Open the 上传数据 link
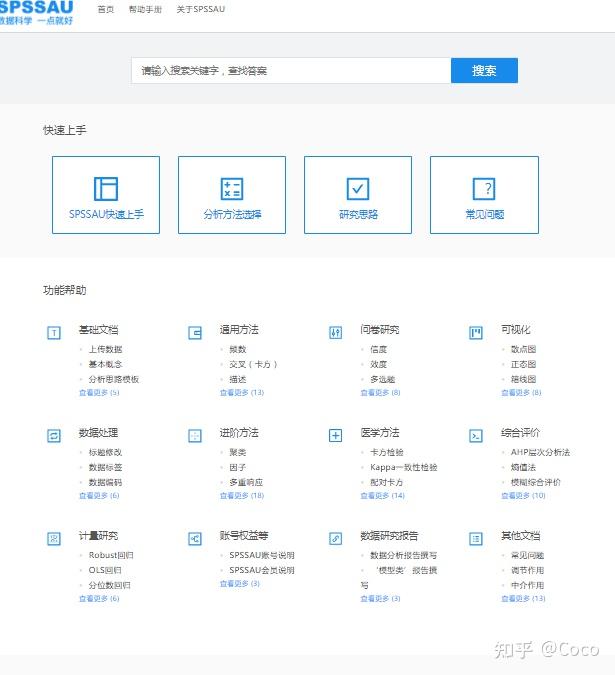Image resolution: width=615 pixels, height=675 pixels. 105,349
